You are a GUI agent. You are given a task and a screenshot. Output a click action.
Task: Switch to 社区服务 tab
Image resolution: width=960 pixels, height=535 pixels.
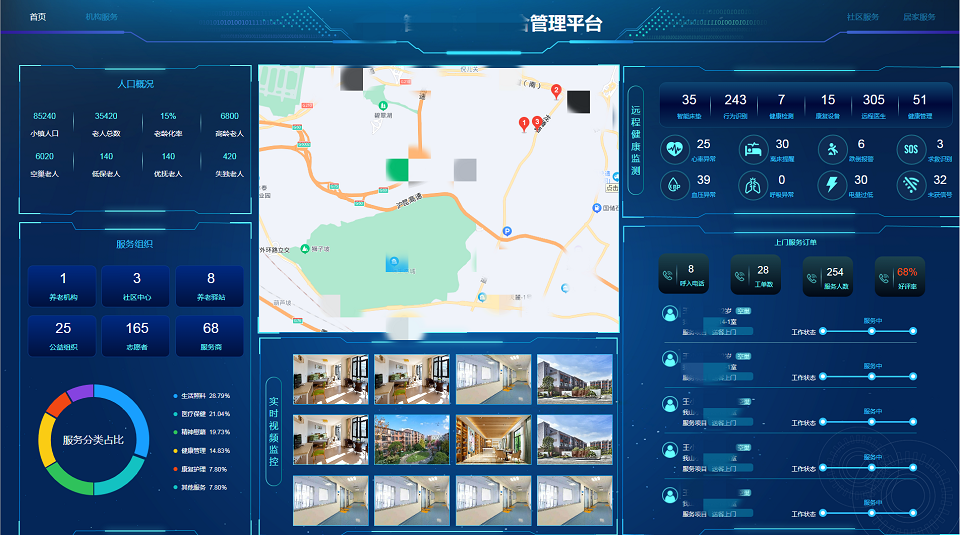coord(862,17)
